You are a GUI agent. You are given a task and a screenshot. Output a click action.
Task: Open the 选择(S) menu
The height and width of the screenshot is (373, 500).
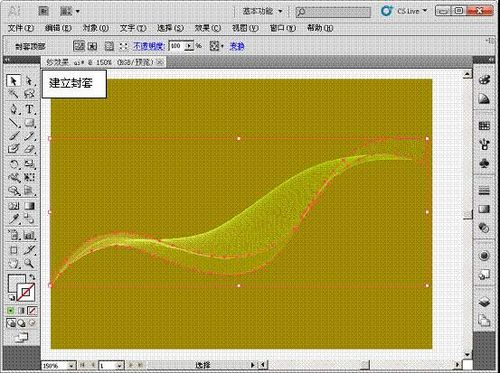point(170,28)
